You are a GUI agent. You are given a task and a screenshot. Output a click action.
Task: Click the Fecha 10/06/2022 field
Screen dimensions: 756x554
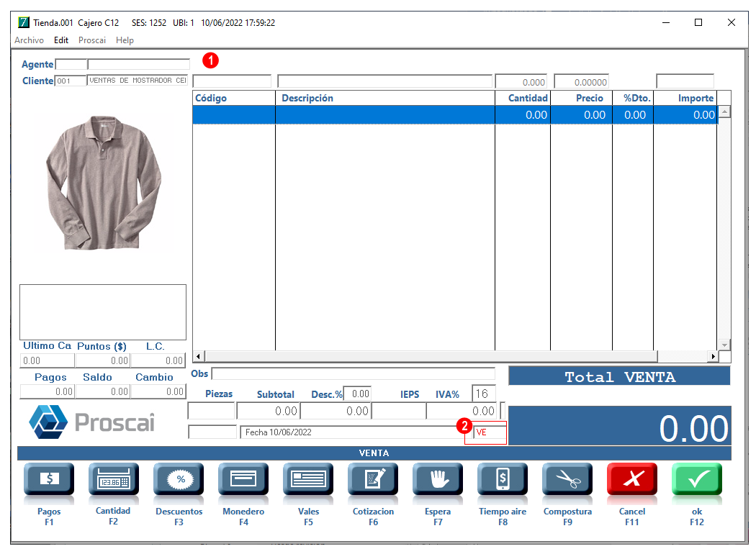click(356, 432)
